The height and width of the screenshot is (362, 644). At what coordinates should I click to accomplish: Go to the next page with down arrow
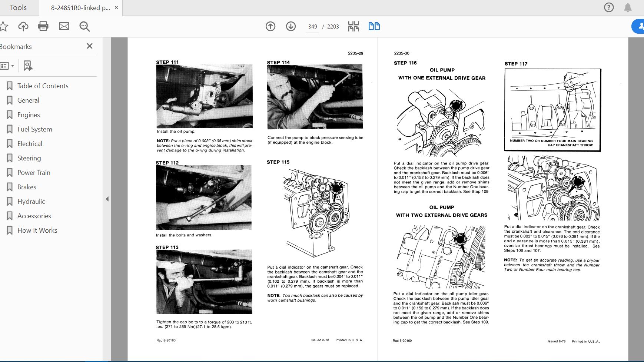tap(291, 26)
